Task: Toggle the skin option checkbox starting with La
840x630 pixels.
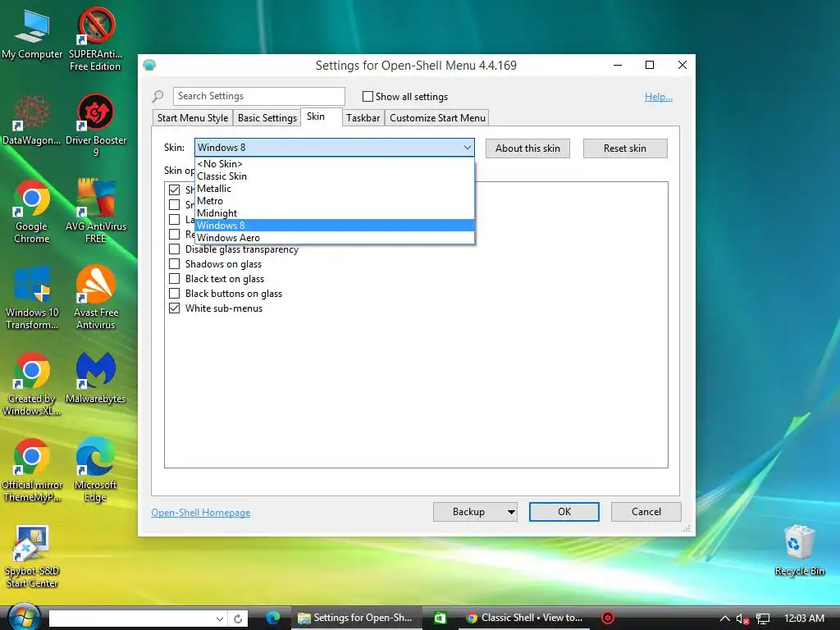Action: click(174, 219)
